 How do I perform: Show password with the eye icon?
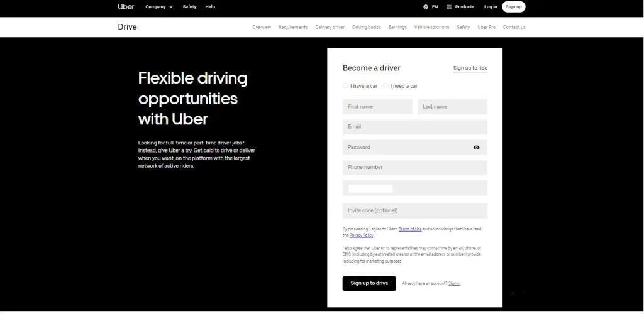[x=477, y=148]
